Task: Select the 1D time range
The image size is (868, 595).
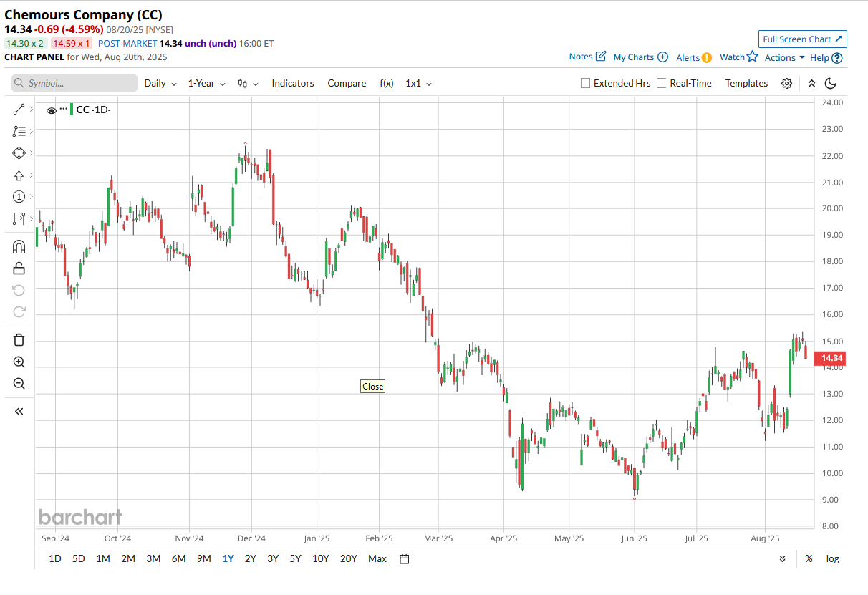Action: click(54, 559)
